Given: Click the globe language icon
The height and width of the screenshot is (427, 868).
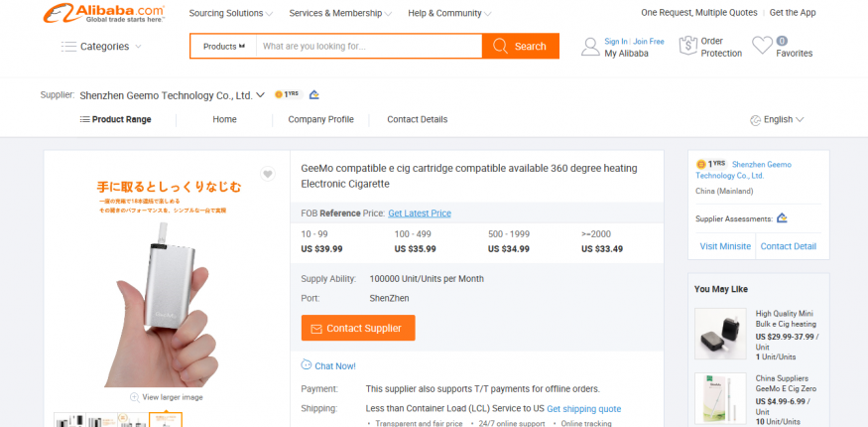Looking at the screenshot, I should tap(755, 119).
